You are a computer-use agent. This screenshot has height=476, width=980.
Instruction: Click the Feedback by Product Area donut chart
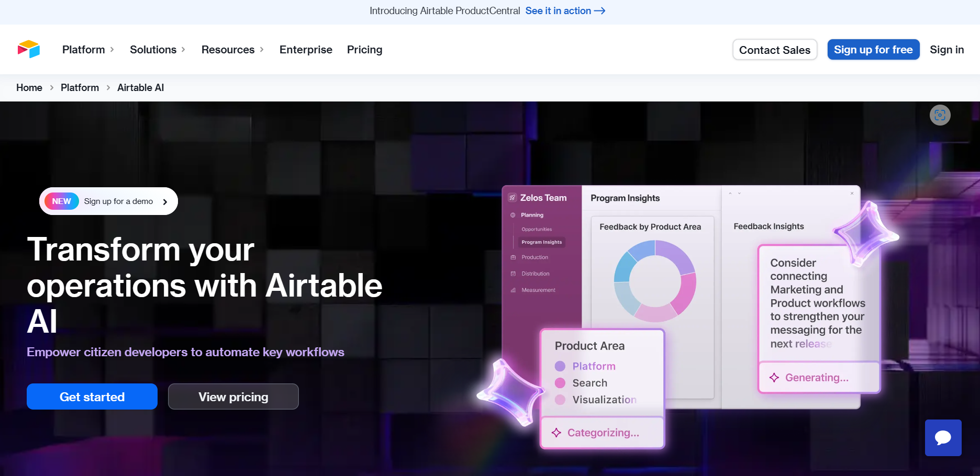point(655,281)
